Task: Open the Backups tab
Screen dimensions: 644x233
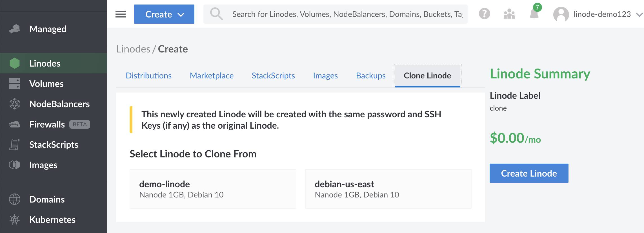Action: pos(370,75)
